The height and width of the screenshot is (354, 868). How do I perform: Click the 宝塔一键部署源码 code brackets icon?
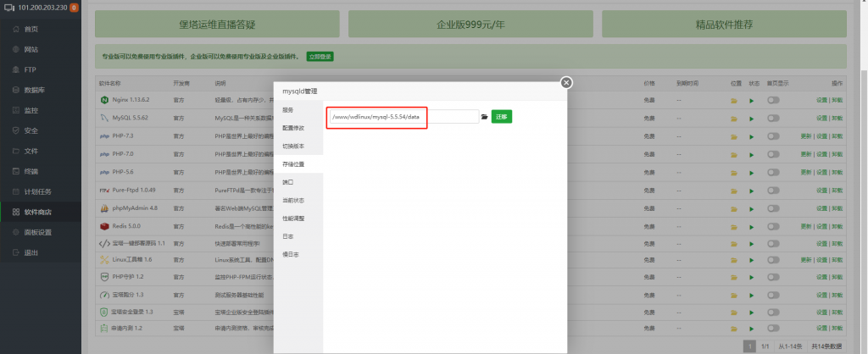(103, 243)
